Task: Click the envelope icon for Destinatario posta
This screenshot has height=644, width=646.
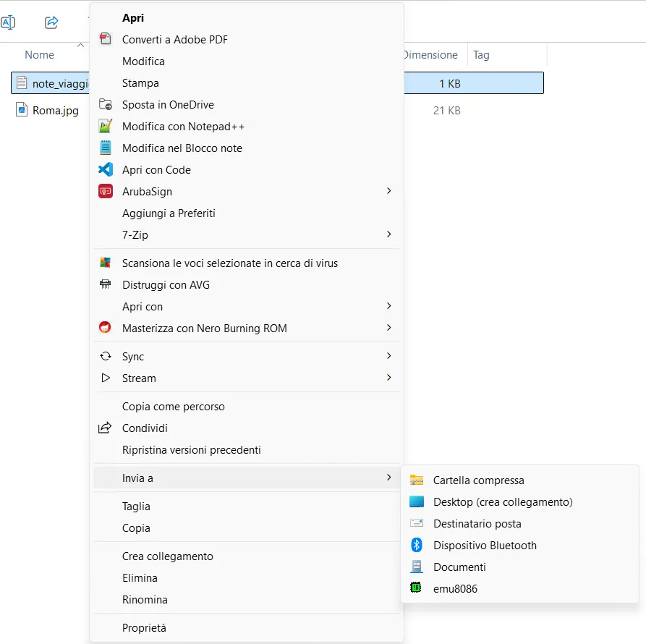Action: click(417, 523)
